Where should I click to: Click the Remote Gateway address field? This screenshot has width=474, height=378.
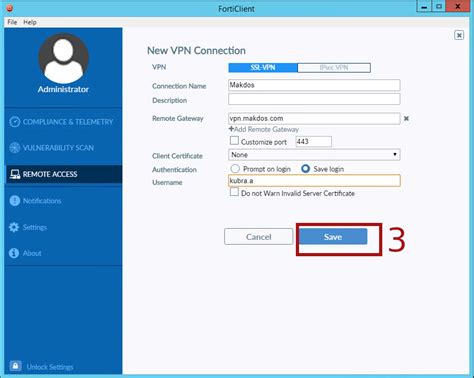(314, 118)
